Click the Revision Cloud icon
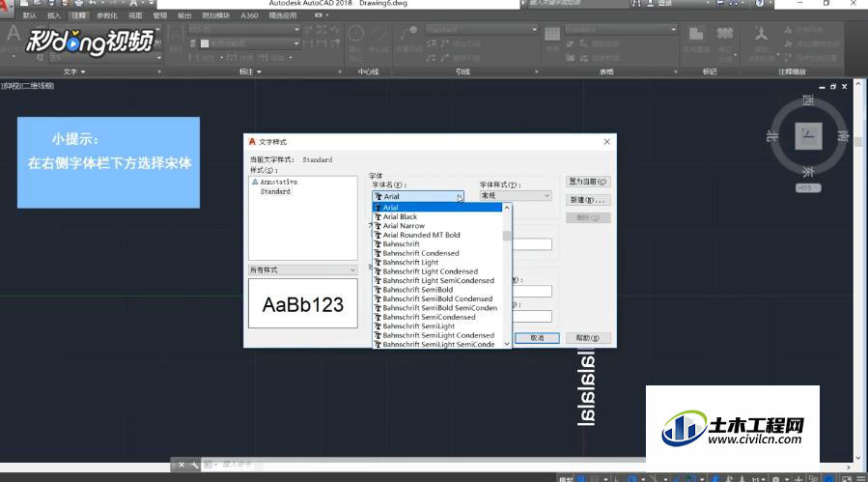Screen dimensions: 868x482 pos(725,34)
